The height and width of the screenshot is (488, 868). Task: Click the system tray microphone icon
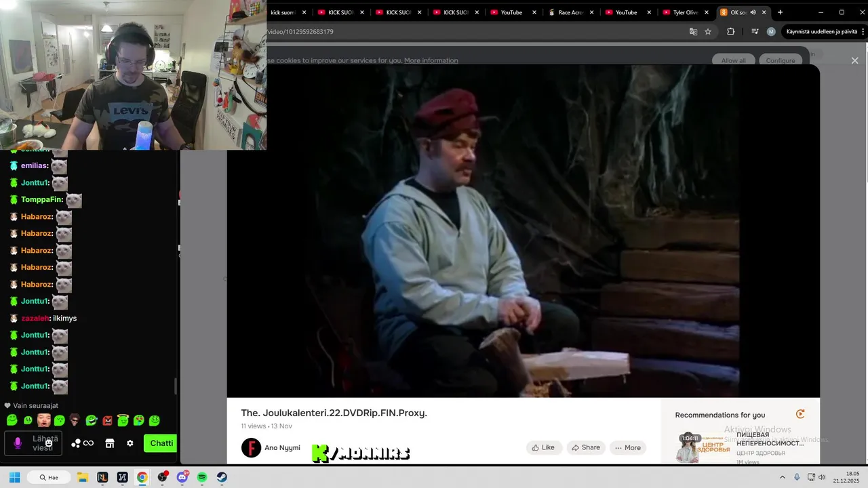pos(797,477)
